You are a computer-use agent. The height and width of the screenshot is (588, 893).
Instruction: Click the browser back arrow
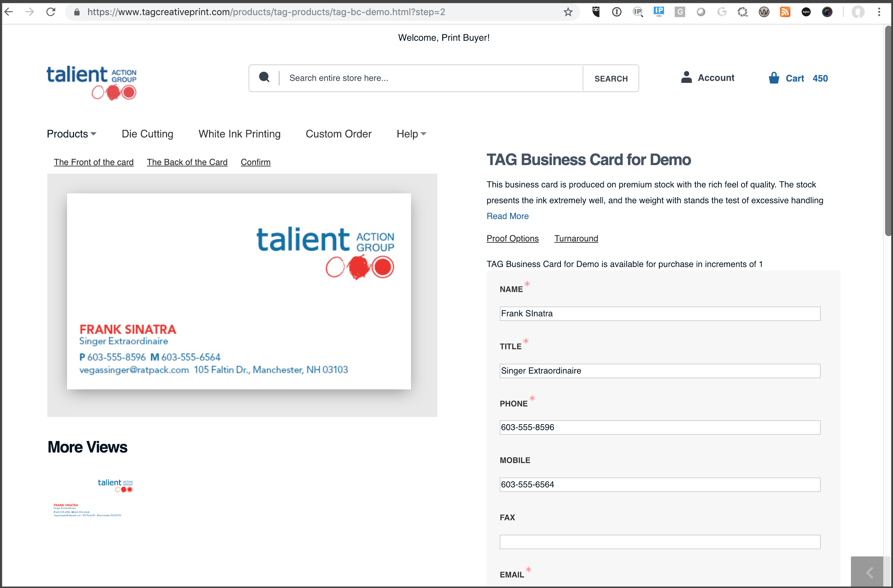(x=9, y=12)
